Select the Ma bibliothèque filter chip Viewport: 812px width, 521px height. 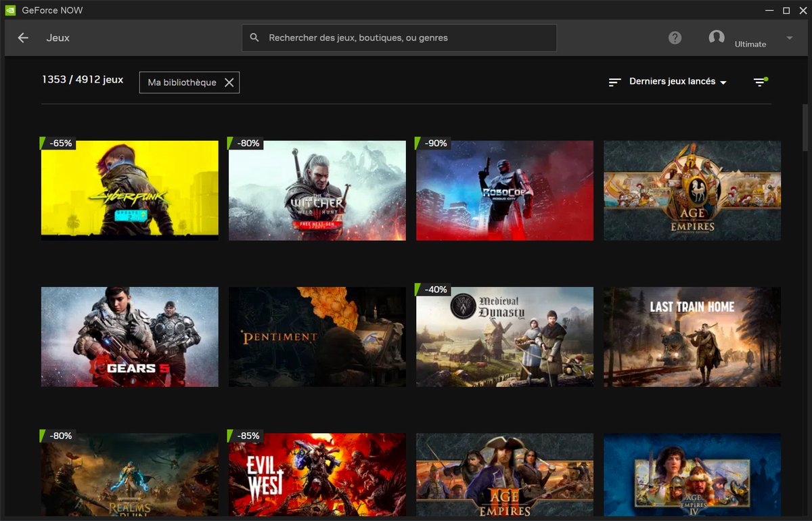point(182,82)
